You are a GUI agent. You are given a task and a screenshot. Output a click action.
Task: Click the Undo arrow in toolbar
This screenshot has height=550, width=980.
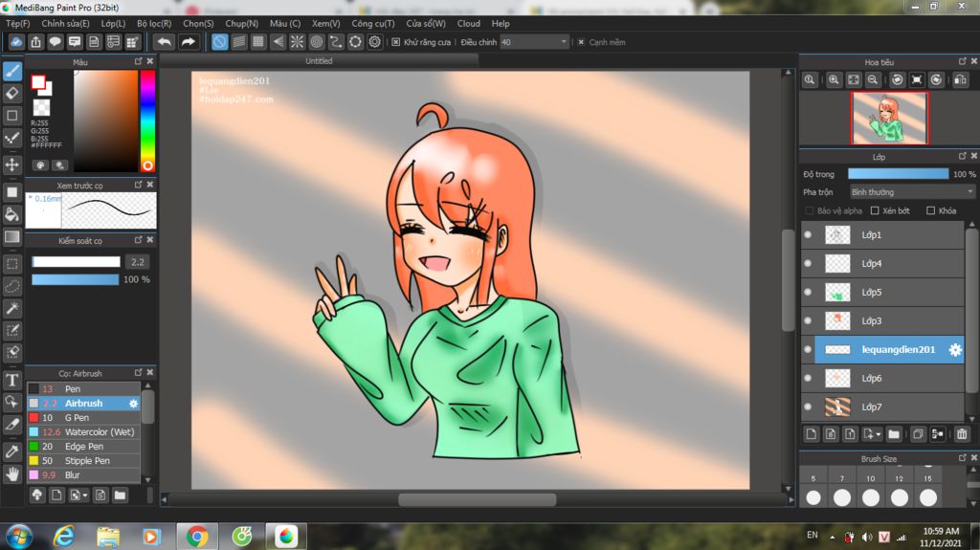click(x=165, y=42)
